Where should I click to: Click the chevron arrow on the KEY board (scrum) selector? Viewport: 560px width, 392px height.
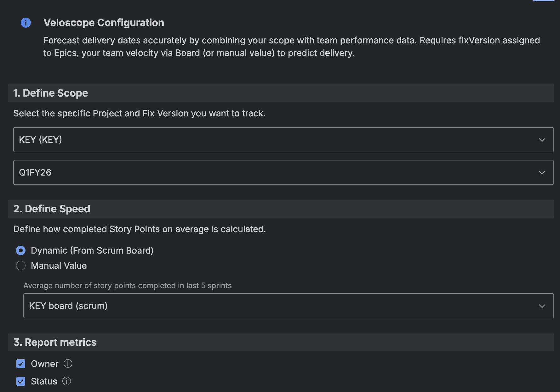point(542,306)
